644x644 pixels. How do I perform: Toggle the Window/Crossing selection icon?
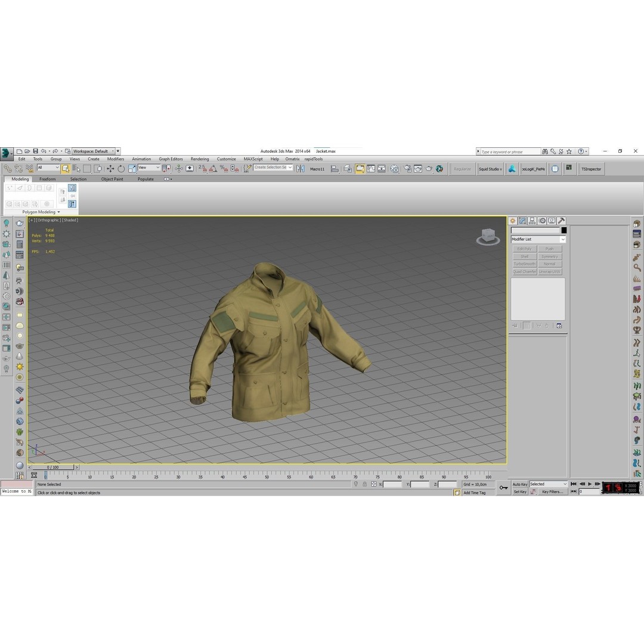tap(98, 168)
